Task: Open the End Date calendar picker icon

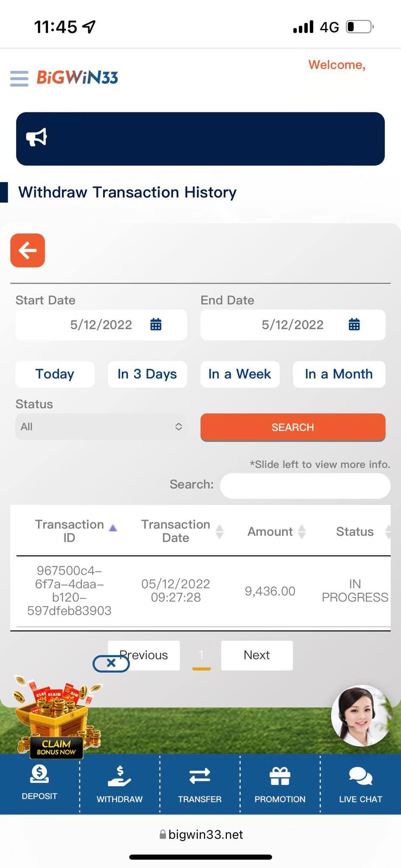Action: coord(354,325)
